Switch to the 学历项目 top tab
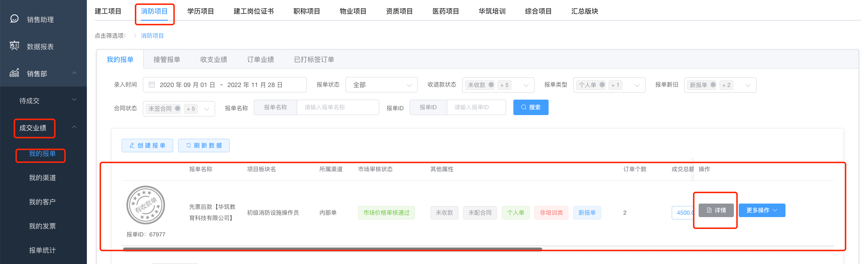 [200, 11]
